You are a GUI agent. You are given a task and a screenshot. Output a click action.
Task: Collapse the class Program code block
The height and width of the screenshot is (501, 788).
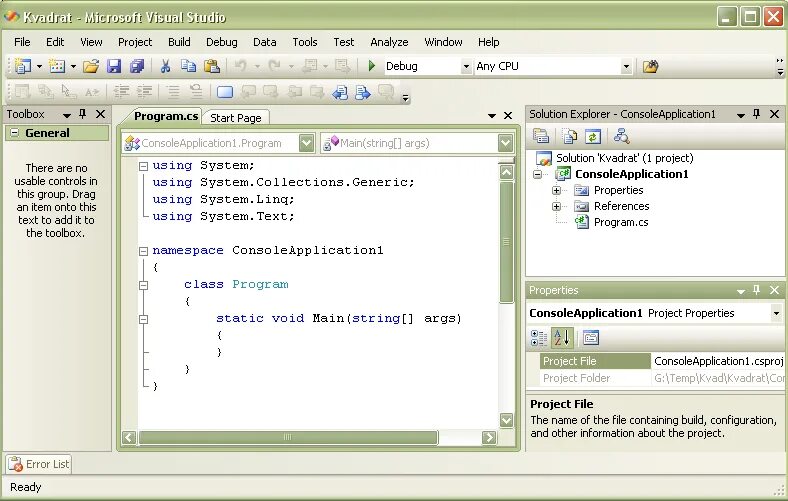click(x=144, y=285)
